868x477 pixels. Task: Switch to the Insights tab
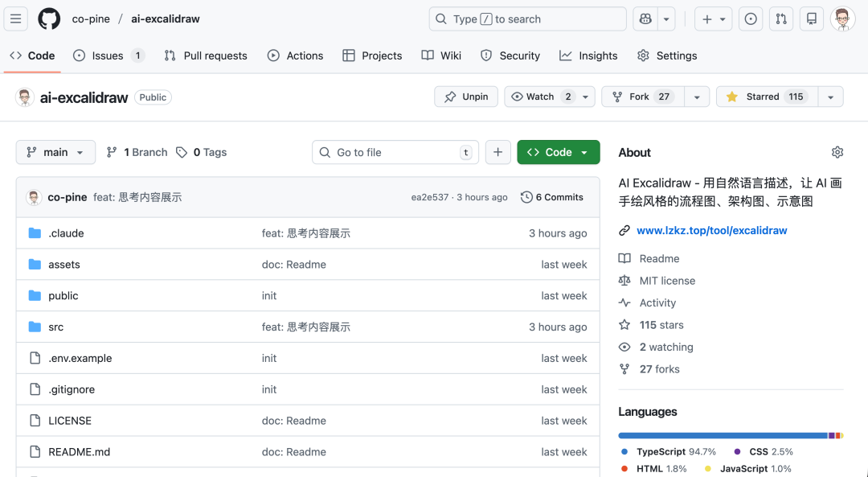[588, 56]
